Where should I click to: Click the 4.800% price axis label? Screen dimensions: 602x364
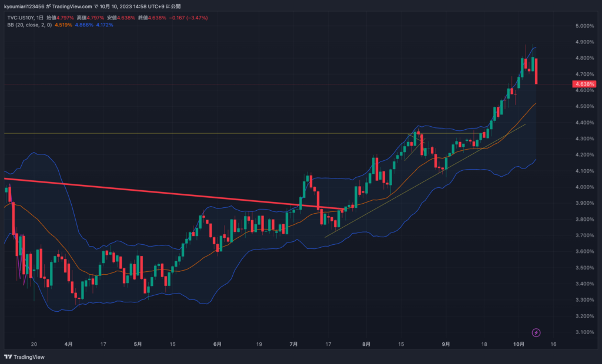tap(585, 58)
